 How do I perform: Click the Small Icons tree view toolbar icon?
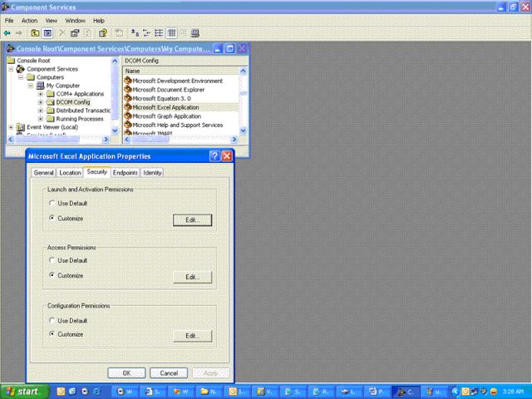pos(146,33)
